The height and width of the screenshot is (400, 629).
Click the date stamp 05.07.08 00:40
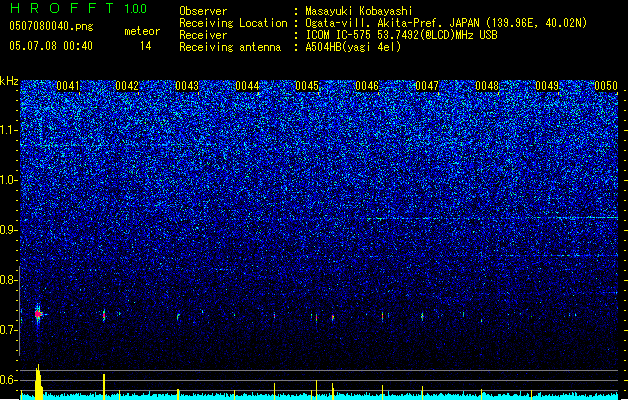pos(51,46)
